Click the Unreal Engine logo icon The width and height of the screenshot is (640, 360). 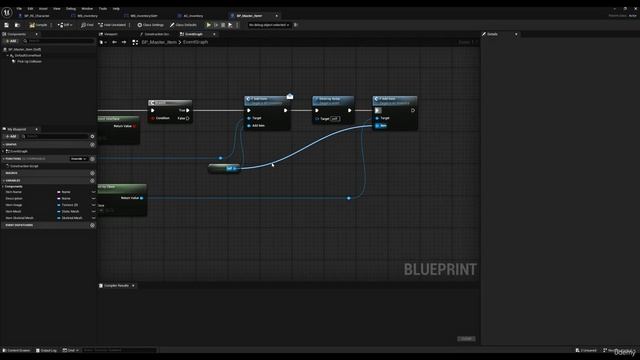(7, 12)
